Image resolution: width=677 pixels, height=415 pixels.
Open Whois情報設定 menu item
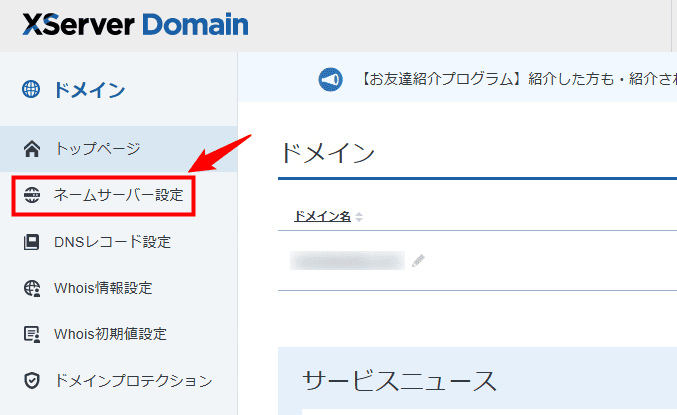(x=119, y=288)
